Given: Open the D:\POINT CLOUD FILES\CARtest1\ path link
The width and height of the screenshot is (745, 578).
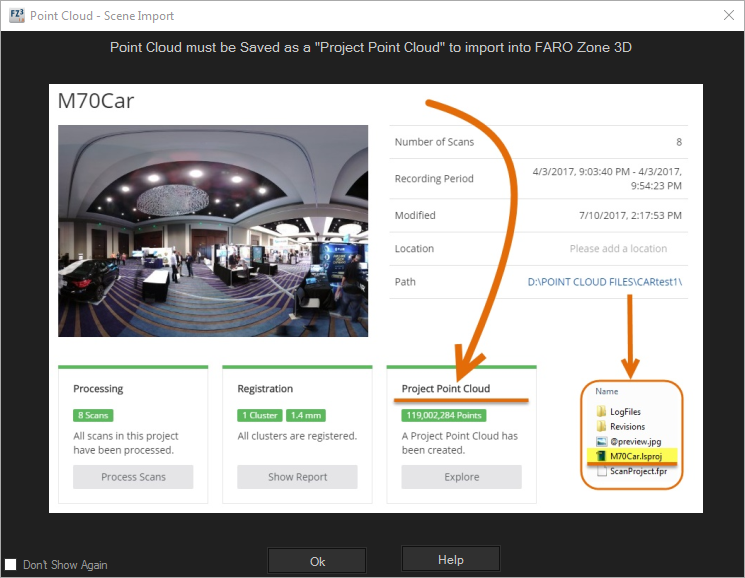Looking at the screenshot, I should pyautogui.click(x=604, y=282).
